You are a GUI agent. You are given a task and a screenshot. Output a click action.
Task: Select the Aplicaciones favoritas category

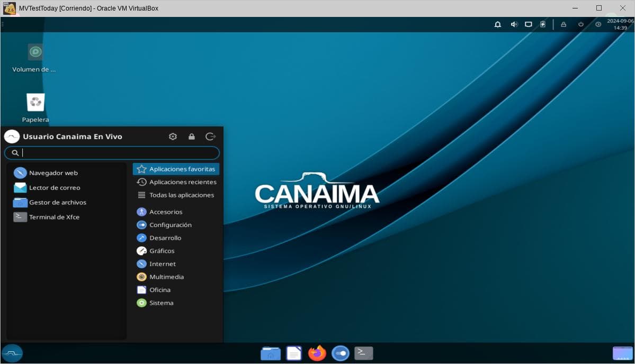(176, 169)
